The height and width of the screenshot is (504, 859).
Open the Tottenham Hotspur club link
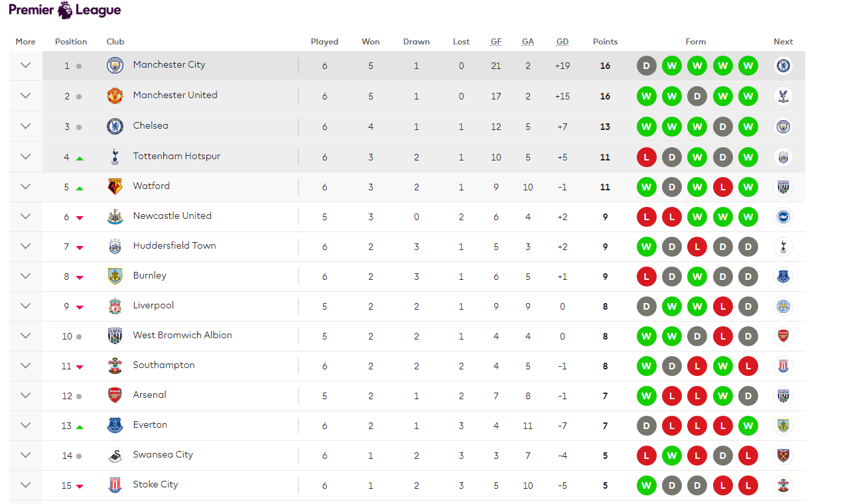[x=176, y=157]
